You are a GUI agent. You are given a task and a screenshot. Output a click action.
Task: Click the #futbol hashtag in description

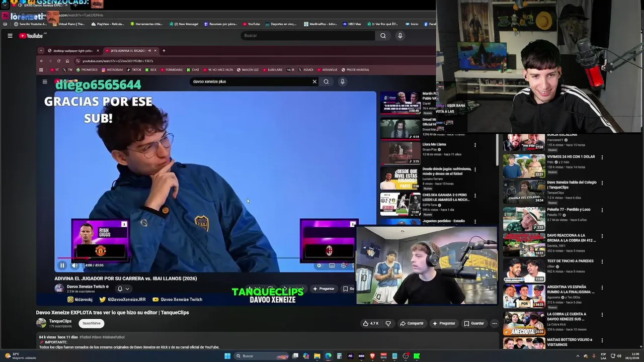click(85, 337)
